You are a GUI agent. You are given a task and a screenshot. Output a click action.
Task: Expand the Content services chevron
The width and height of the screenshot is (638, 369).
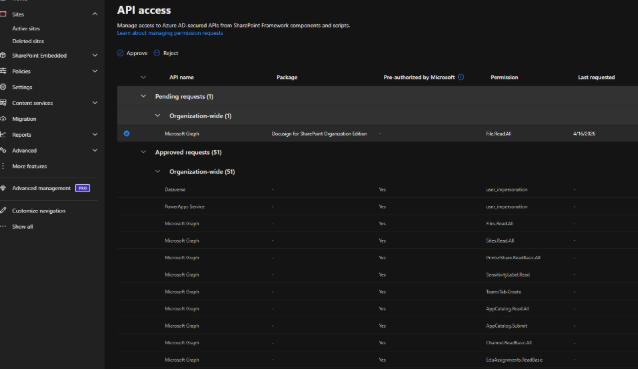(95, 103)
